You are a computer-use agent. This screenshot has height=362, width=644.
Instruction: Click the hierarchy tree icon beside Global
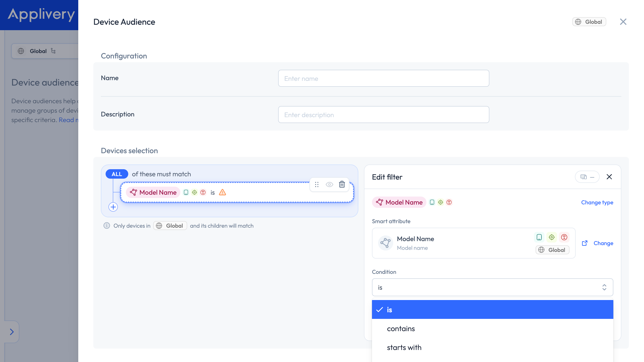(x=53, y=51)
